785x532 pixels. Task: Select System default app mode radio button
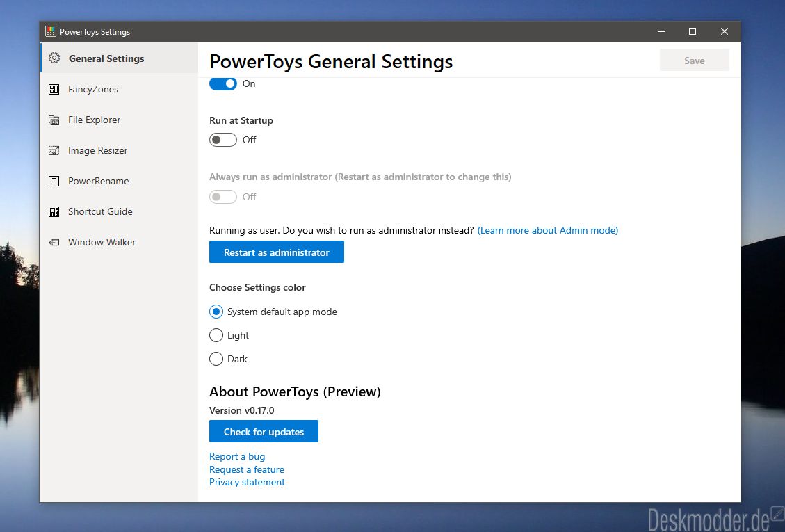(216, 312)
